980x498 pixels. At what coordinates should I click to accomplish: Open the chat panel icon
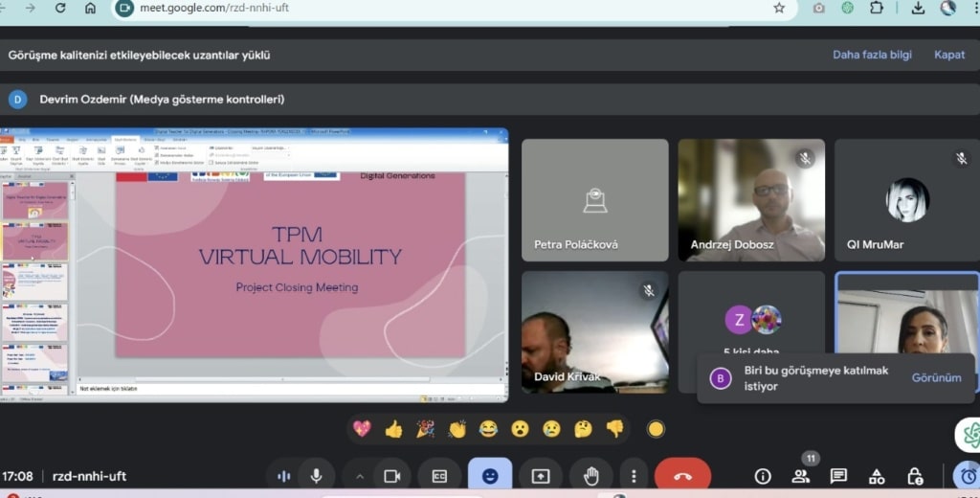pos(838,476)
